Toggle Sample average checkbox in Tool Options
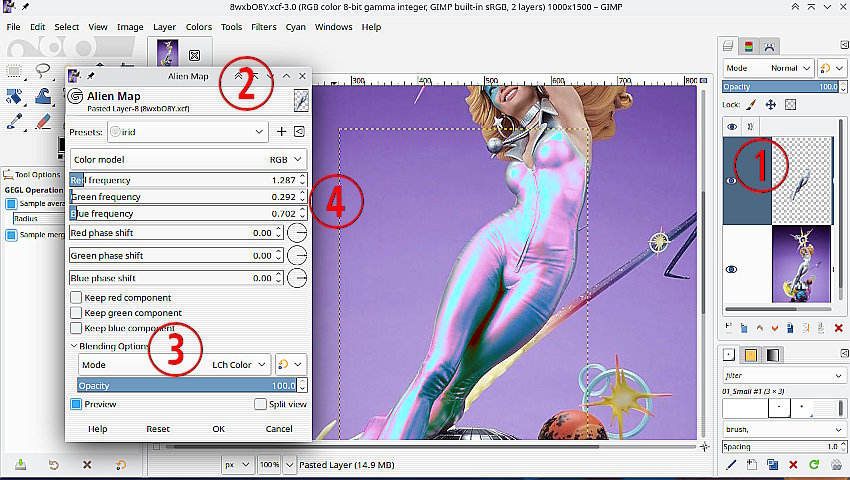The image size is (850, 480). coord(11,203)
